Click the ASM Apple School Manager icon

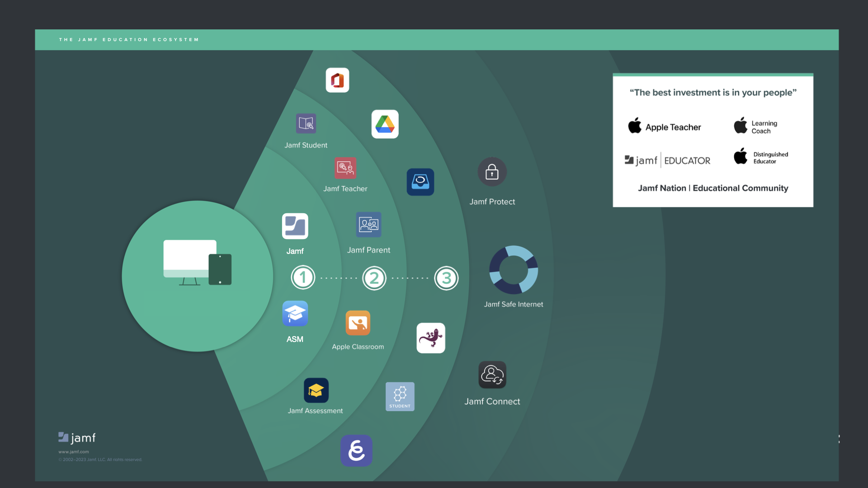[295, 314]
